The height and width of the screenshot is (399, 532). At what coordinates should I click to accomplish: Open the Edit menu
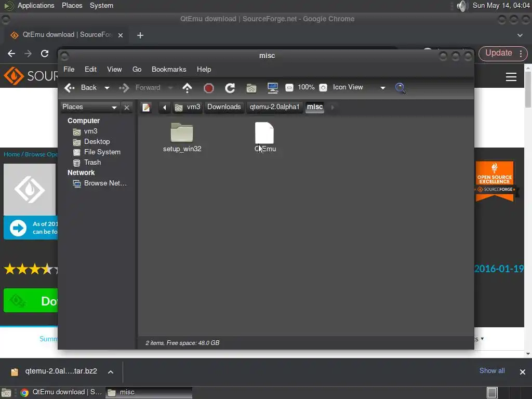pos(90,69)
